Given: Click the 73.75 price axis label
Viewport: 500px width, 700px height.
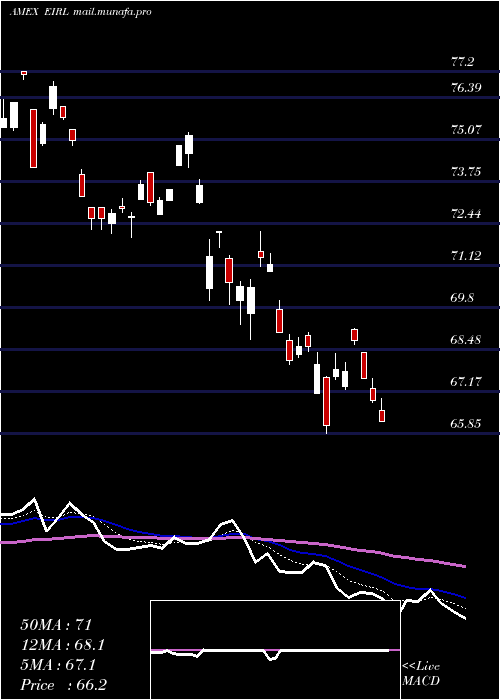Looking at the screenshot, I should click(x=466, y=172).
